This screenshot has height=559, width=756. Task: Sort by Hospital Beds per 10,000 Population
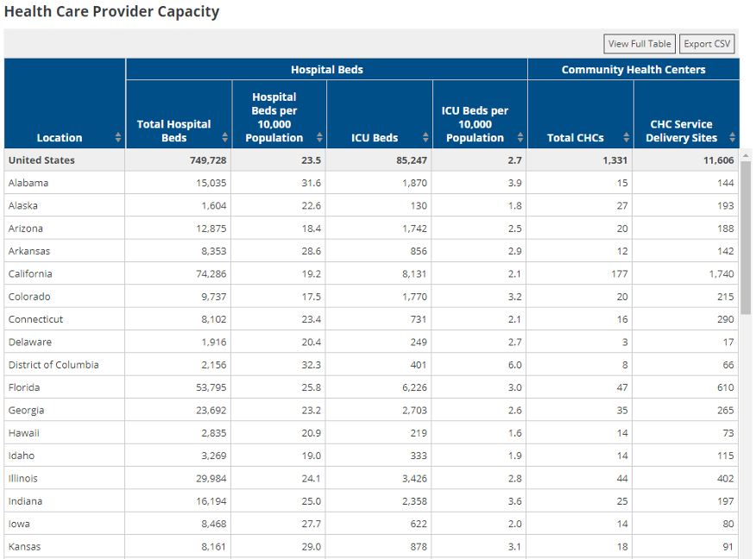pos(319,138)
